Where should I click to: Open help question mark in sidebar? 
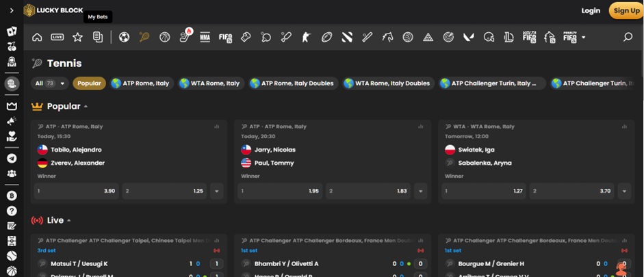pos(12,211)
